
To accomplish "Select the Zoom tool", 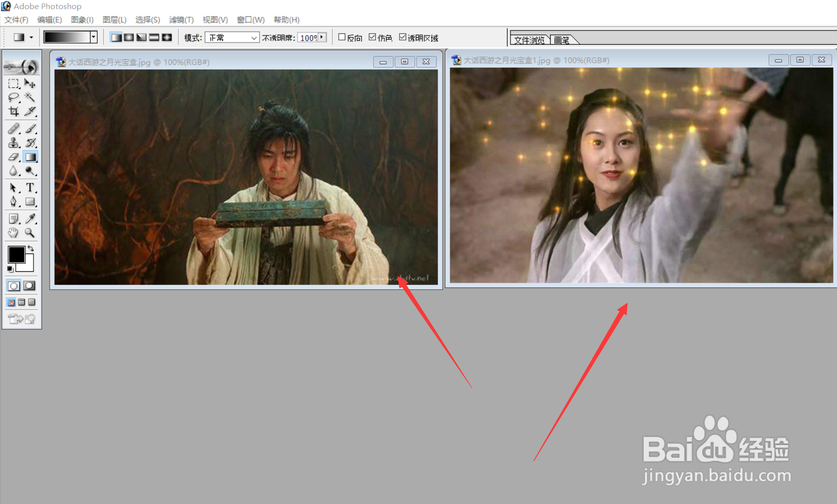I will [x=30, y=233].
